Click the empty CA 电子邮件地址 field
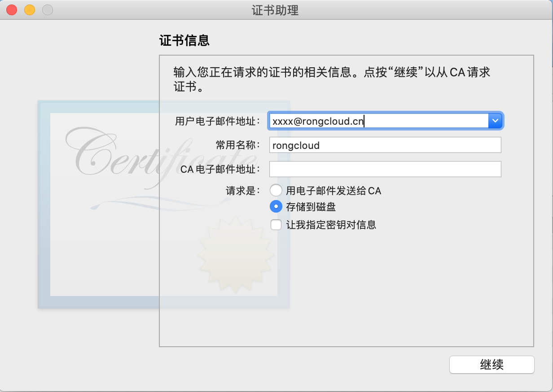The image size is (553, 392). pyautogui.click(x=385, y=169)
